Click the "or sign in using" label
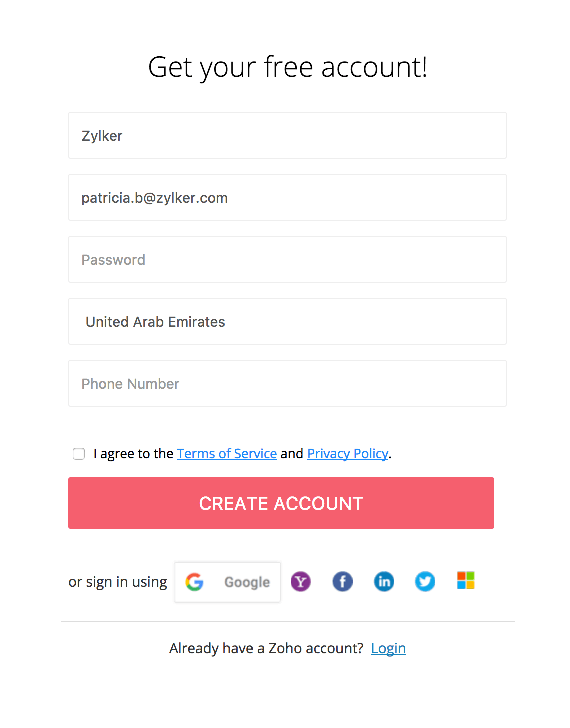Viewport: 570px width, 728px height. (118, 582)
